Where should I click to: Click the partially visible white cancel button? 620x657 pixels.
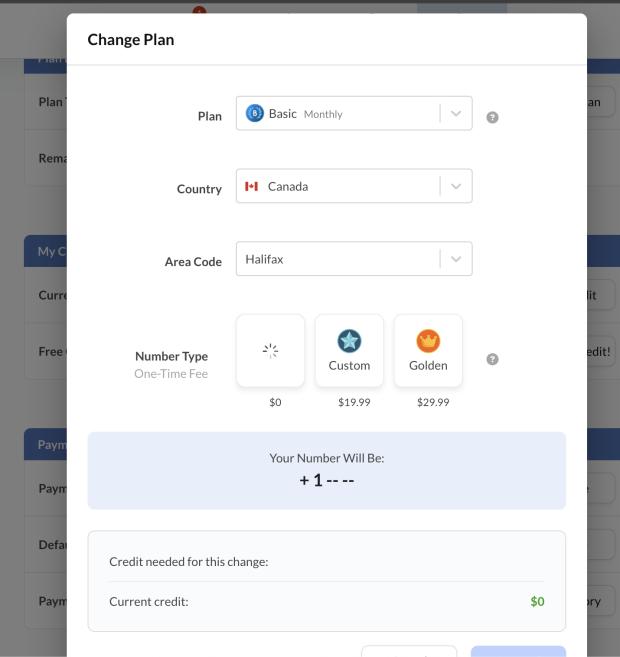(x=409, y=652)
